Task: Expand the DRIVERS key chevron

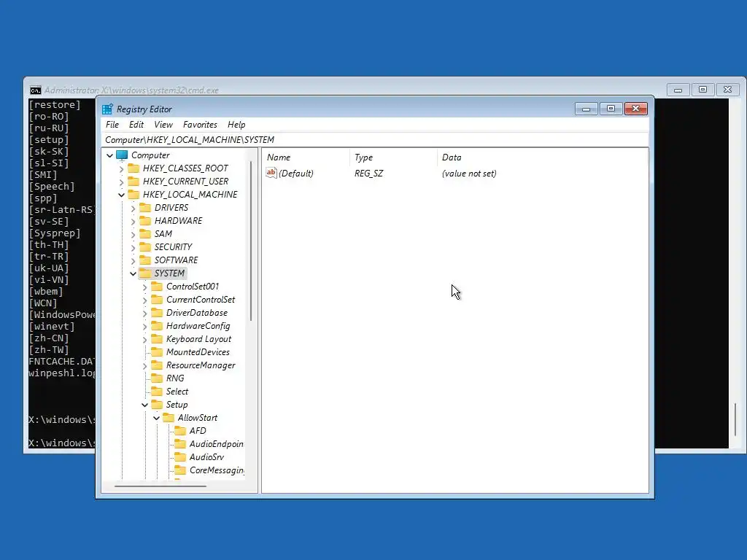Action: click(133, 208)
